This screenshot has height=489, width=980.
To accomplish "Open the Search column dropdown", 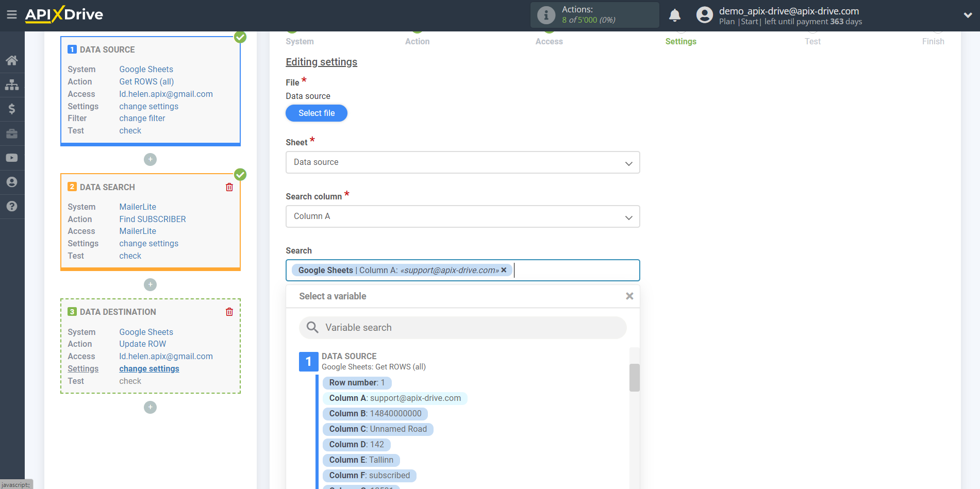I will (462, 216).
